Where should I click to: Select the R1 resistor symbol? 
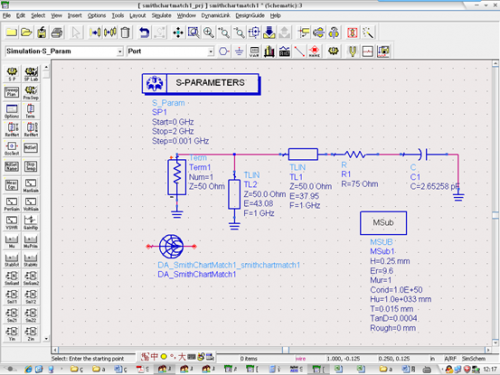click(355, 154)
